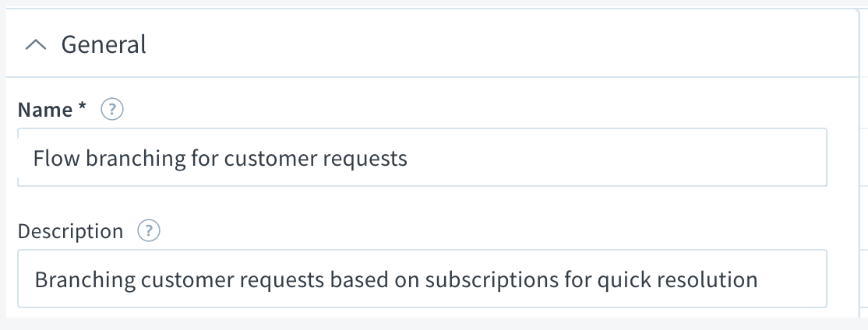Open the Description field help icon

pos(148,231)
